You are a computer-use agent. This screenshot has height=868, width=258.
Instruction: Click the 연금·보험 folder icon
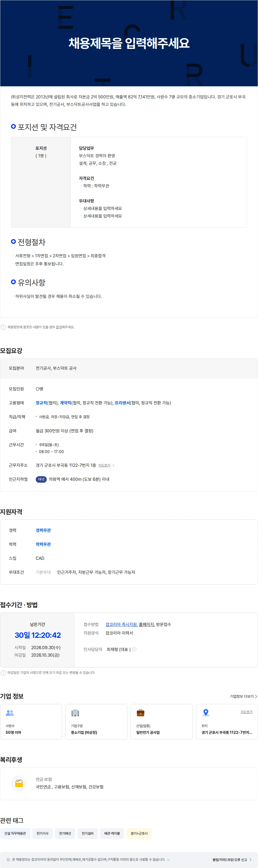click(x=19, y=783)
